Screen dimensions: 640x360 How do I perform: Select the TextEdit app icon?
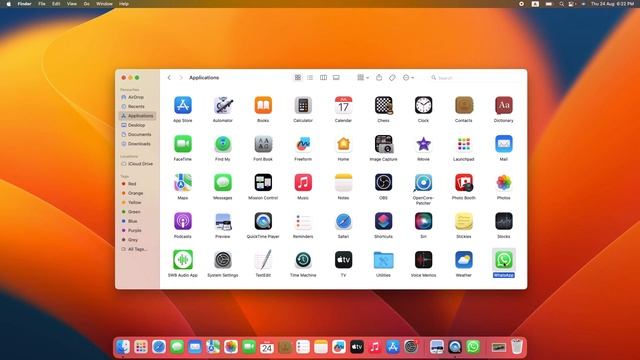[x=263, y=260]
